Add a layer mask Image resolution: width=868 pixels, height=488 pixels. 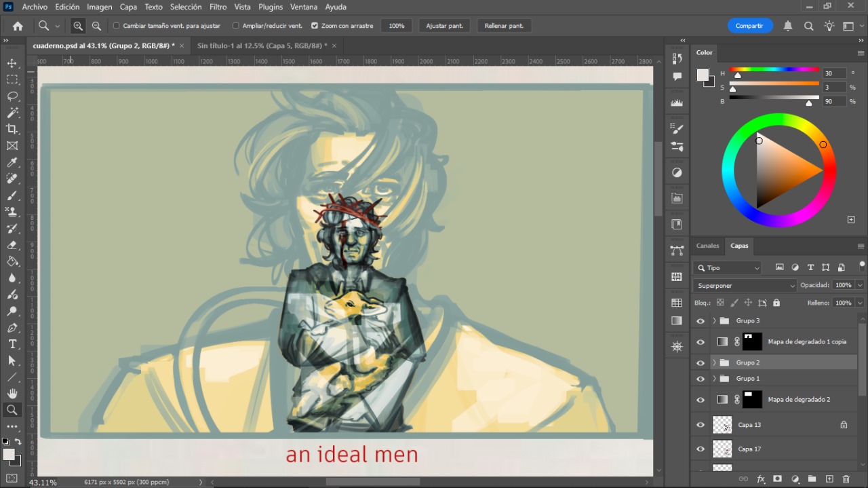[x=778, y=479]
